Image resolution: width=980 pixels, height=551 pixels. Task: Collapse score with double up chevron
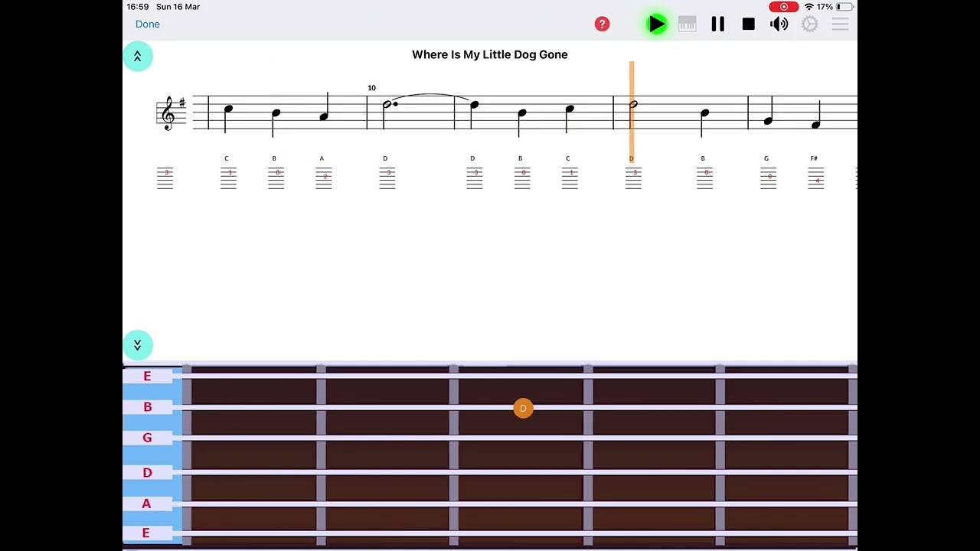coord(138,57)
